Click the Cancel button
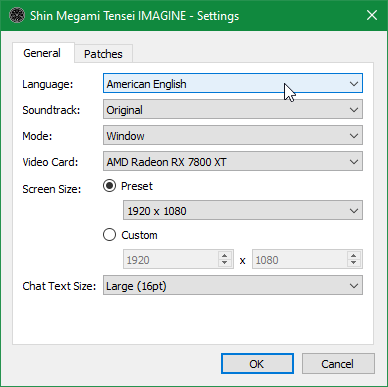 [x=338, y=364]
